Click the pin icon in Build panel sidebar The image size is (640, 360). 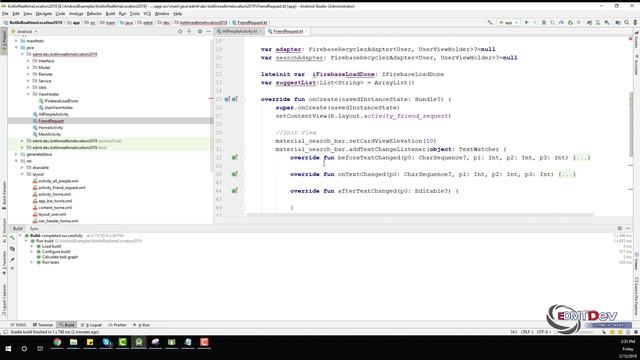tap(12, 259)
